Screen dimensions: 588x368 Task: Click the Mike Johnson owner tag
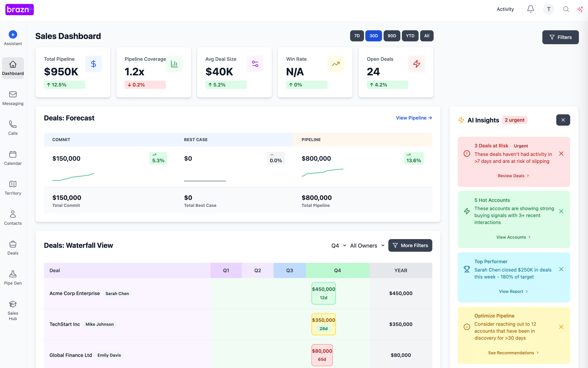coord(100,324)
